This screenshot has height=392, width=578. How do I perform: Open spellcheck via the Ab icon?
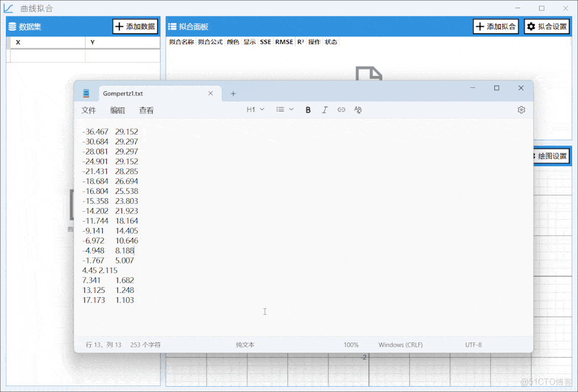point(358,110)
